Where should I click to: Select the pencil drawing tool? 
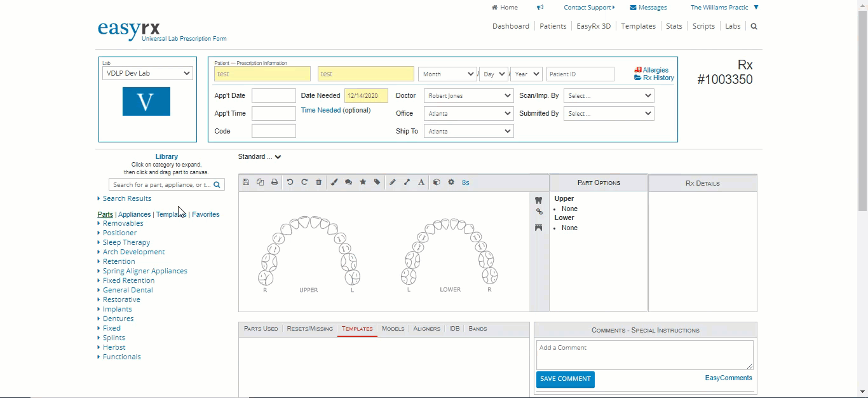(x=393, y=182)
